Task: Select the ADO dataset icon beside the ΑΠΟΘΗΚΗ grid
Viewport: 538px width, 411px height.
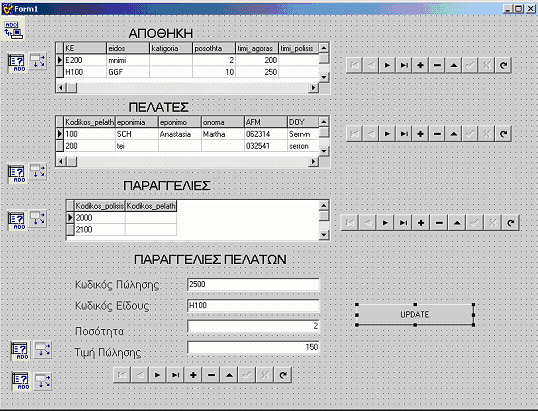Action: tap(16, 63)
